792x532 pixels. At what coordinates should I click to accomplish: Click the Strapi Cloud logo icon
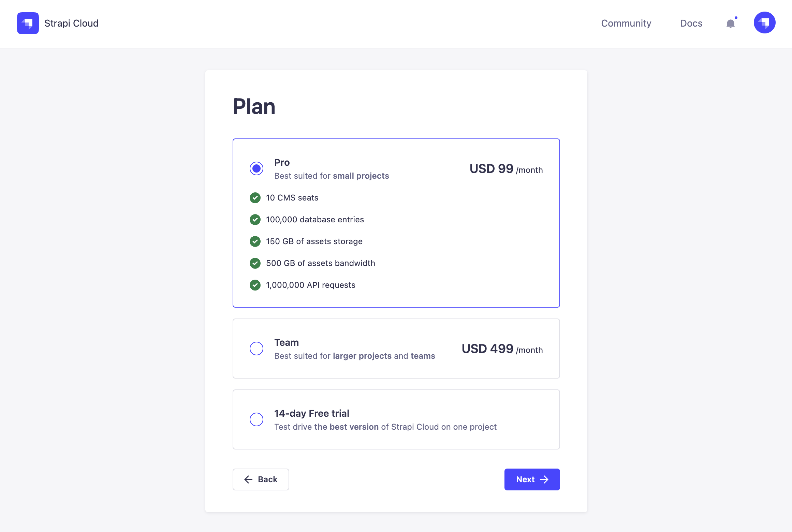pyautogui.click(x=28, y=23)
